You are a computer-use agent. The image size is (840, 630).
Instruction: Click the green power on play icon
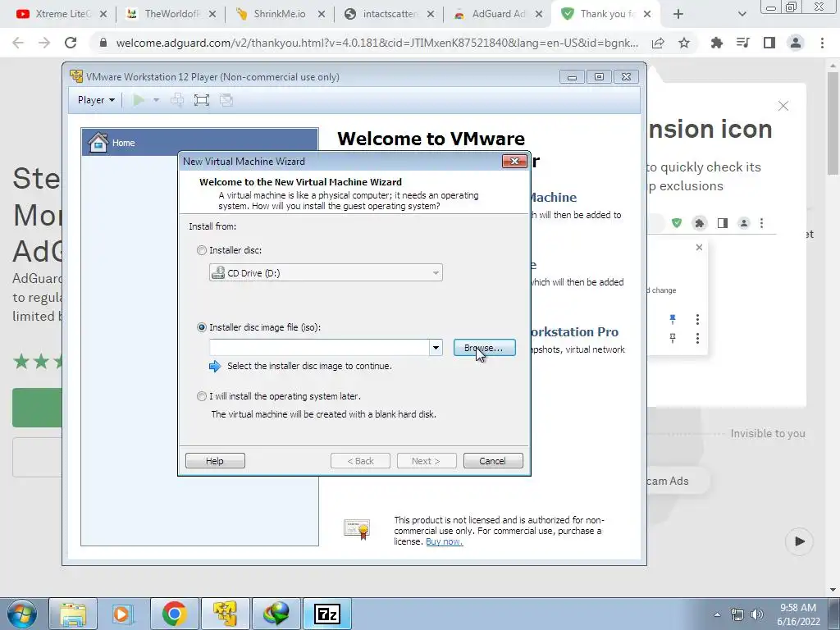click(x=139, y=100)
